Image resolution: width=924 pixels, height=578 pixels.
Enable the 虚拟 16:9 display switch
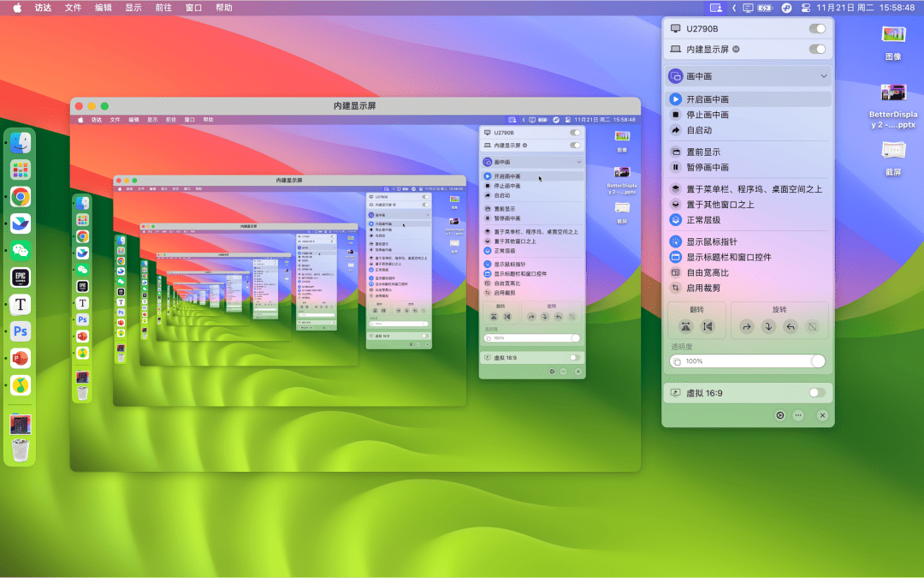pyautogui.click(x=817, y=392)
